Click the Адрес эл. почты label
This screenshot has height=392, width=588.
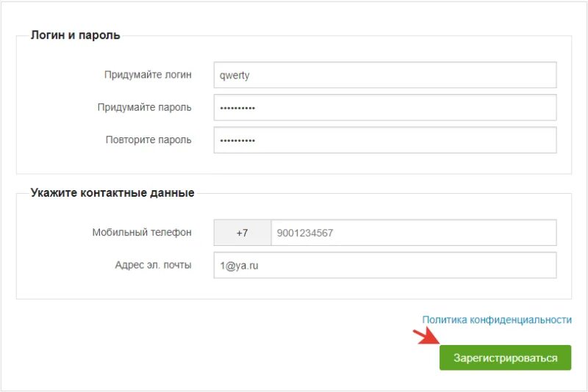[x=153, y=265]
